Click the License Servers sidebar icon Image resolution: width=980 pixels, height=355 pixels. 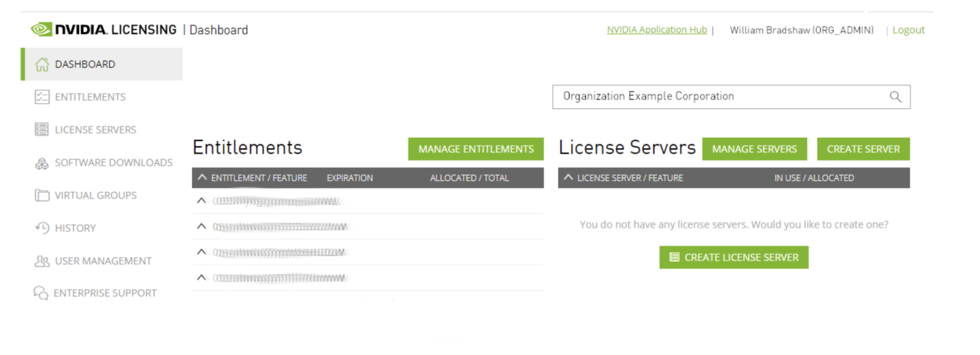[42, 130]
